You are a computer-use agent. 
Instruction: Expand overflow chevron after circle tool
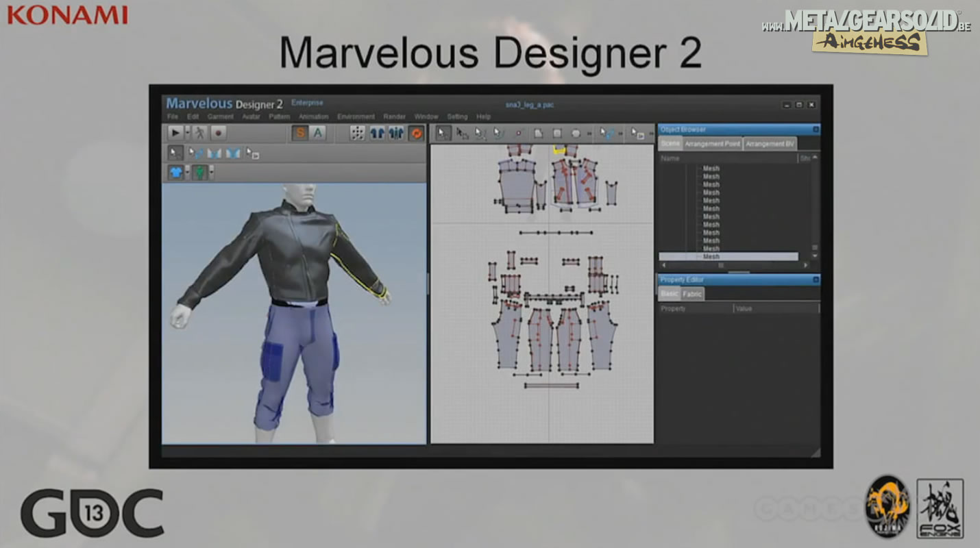click(x=589, y=134)
